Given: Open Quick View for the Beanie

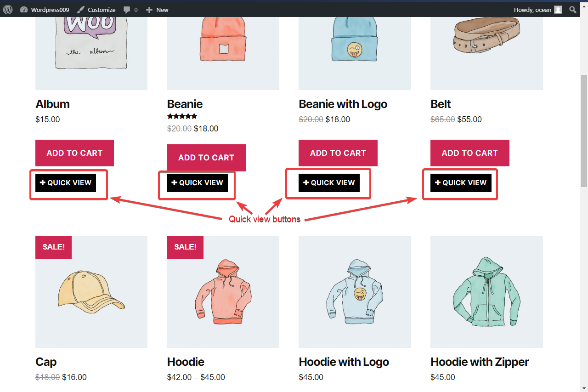Looking at the screenshot, I should [x=197, y=182].
